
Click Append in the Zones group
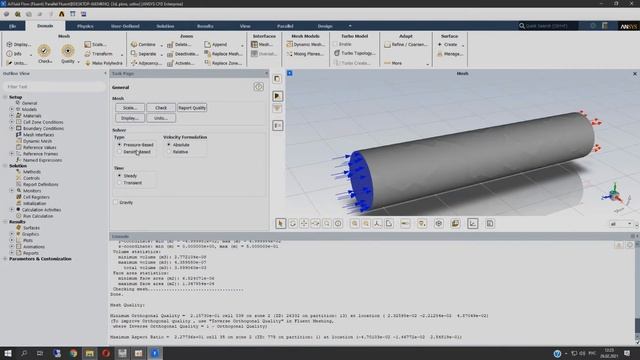[216, 44]
